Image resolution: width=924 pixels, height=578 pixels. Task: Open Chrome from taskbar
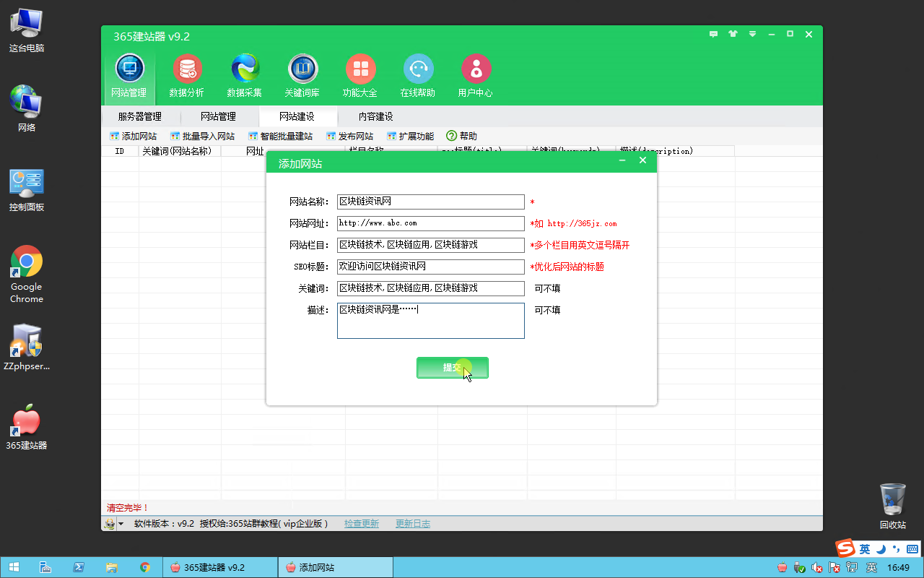[x=144, y=567]
